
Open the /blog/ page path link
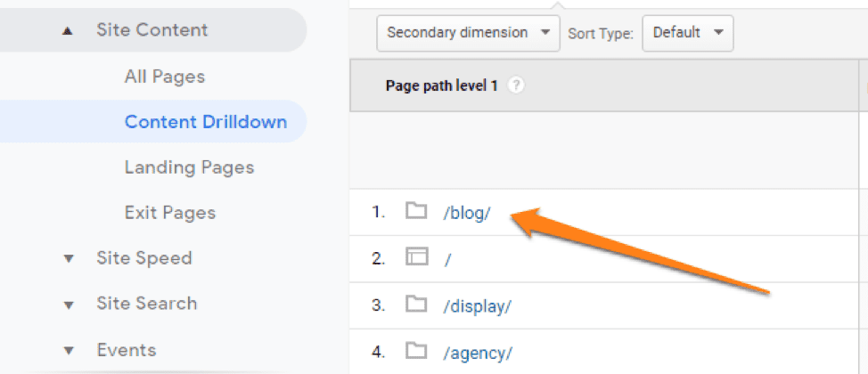[467, 214]
